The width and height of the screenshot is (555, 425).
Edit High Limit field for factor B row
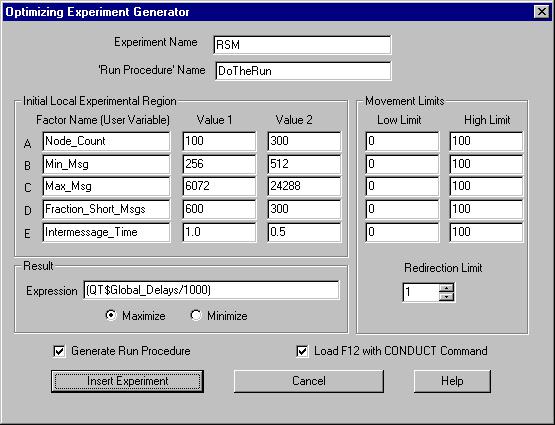486,164
